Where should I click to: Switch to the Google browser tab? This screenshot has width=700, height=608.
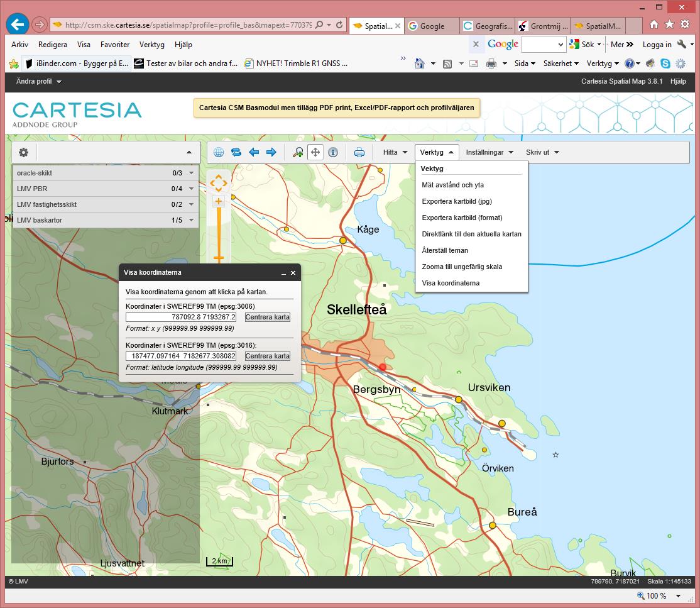point(432,26)
